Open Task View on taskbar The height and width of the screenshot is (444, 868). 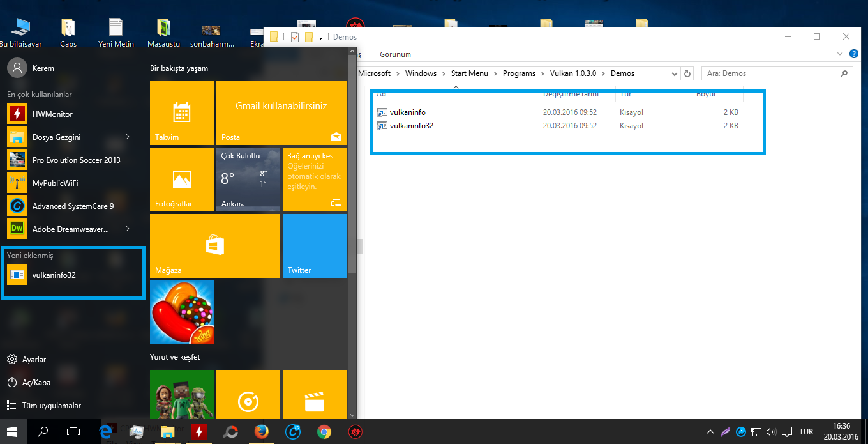click(x=73, y=432)
